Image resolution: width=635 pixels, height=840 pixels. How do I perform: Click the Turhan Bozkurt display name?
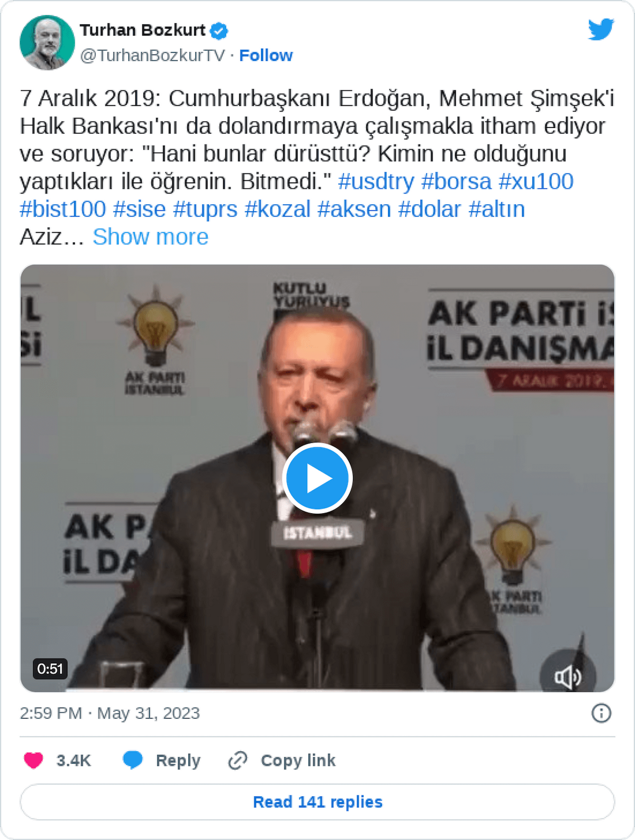pos(142,30)
